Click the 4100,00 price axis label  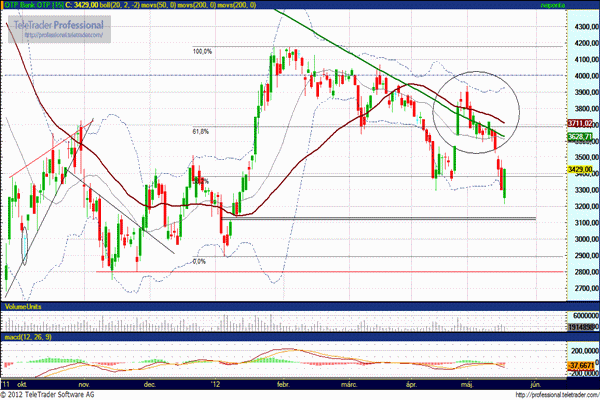pyautogui.click(x=586, y=59)
